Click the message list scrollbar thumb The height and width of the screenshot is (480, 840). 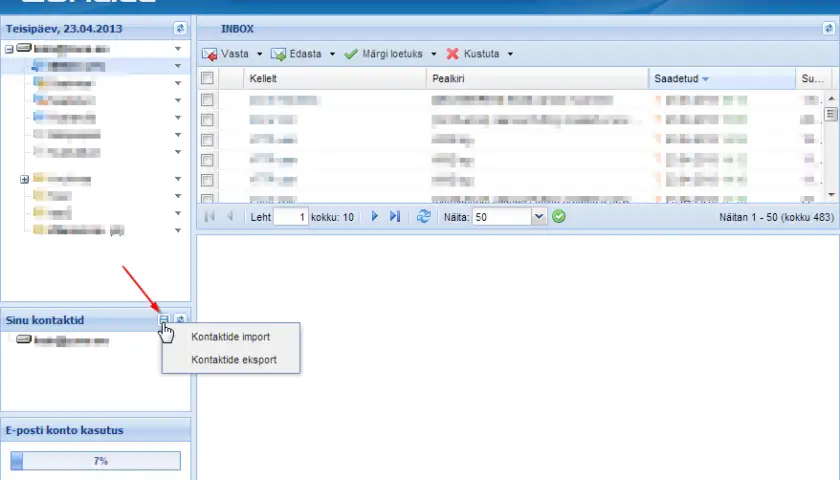pos(831,114)
